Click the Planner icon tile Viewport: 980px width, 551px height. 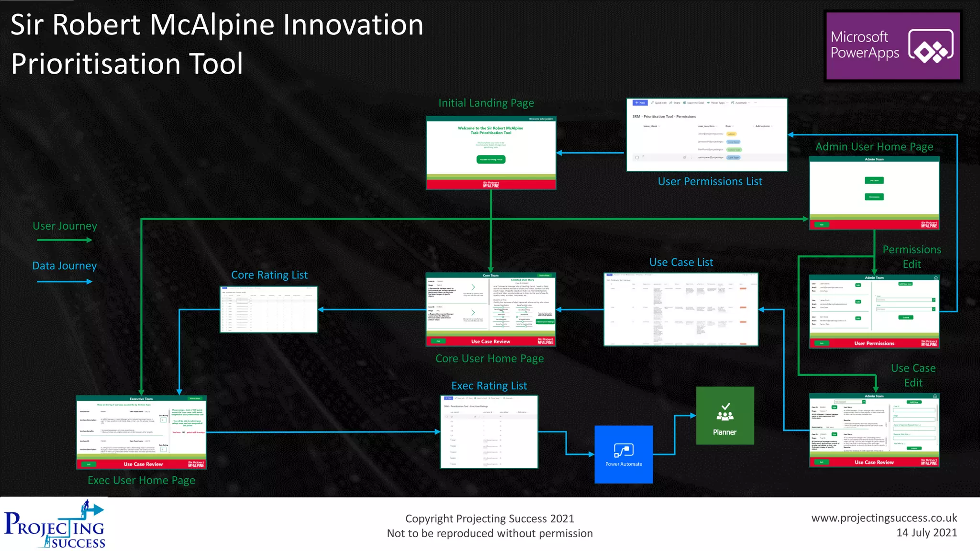pos(724,415)
